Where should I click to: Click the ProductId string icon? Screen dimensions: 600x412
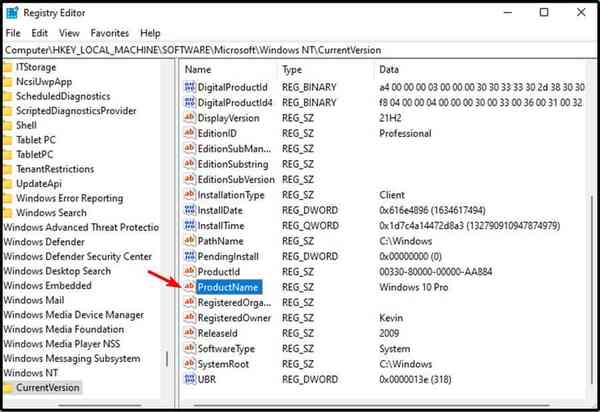[190, 271]
